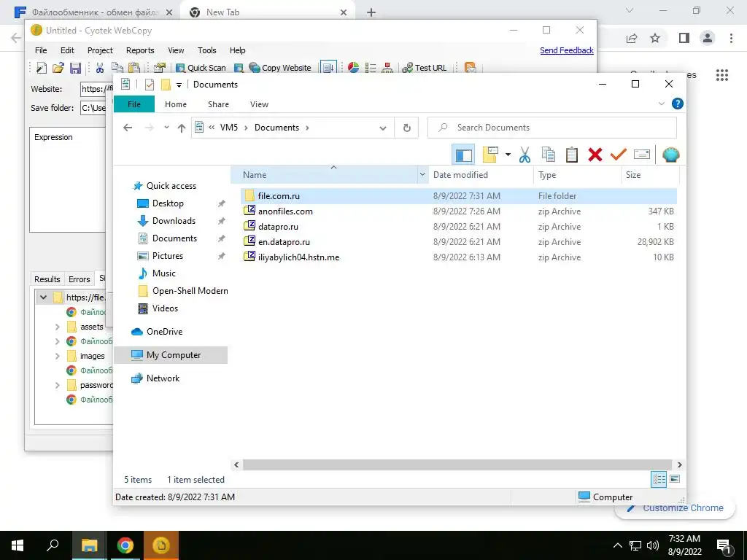747x560 pixels.
Task: Click the checklist icon in WebCopy toolbar
Action: (x=370, y=68)
